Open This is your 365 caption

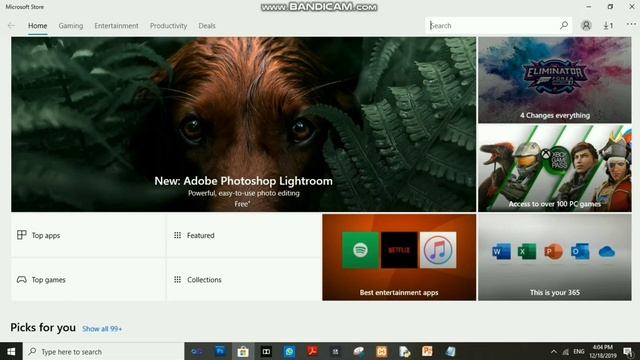tap(555, 292)
